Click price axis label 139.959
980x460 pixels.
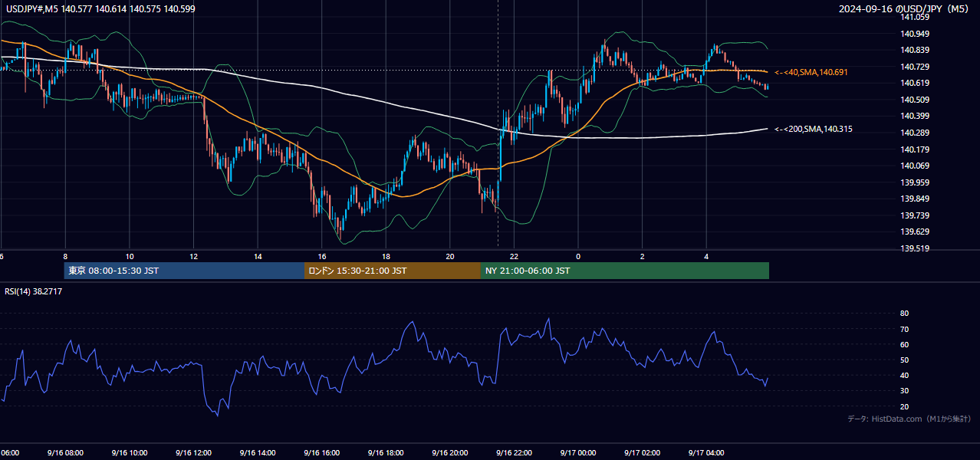coord(914,182)
